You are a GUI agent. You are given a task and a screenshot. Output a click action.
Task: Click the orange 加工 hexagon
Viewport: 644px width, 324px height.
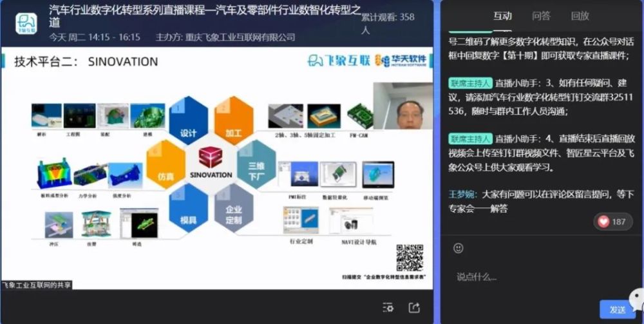pos(234,120)
